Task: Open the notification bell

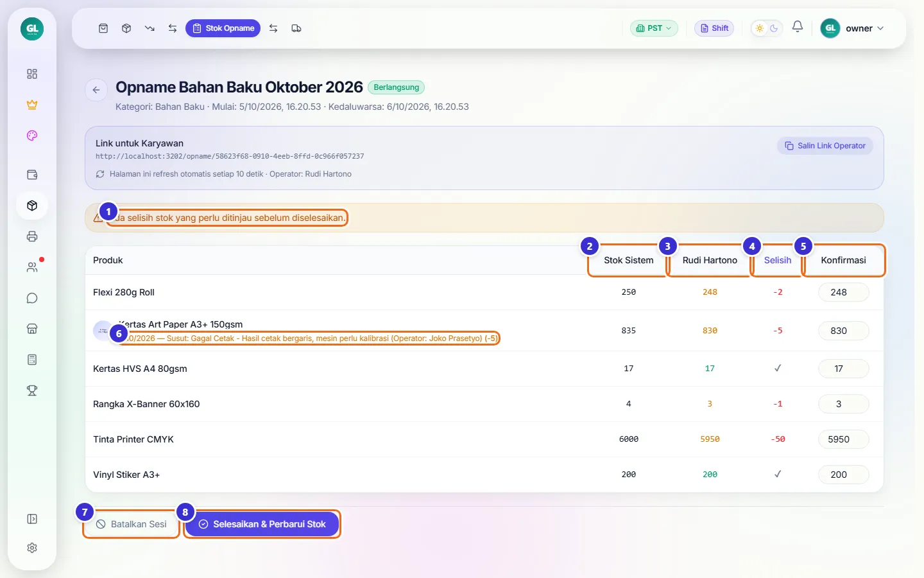Action: pyautogui.click(x=798, y=27)
